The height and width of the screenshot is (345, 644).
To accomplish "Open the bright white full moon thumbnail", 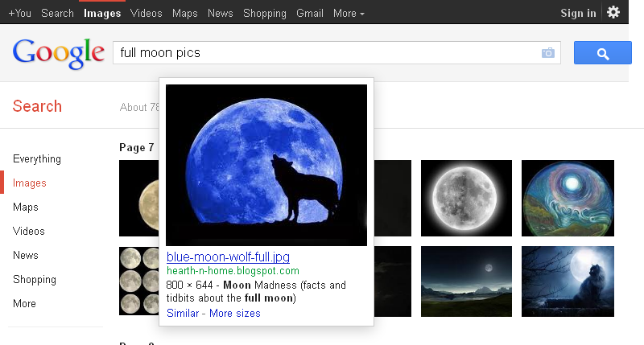I will pos(467,198).
